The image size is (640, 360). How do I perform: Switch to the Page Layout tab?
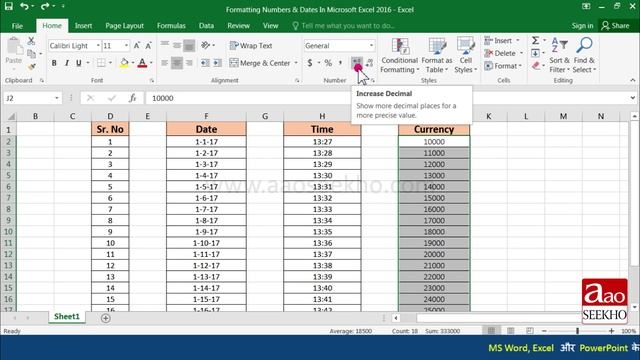[x=124, y=26]
